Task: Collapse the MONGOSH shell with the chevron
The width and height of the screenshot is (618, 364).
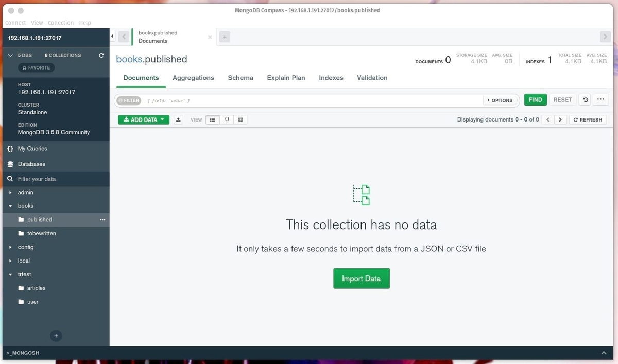Action: tap(604, 353)
